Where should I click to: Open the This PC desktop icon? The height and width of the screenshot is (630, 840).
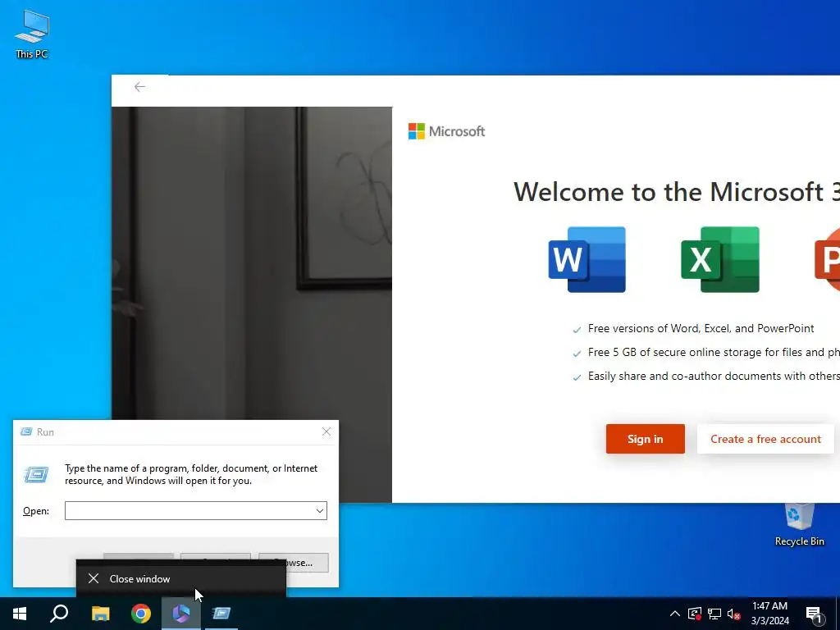point(32,34)
